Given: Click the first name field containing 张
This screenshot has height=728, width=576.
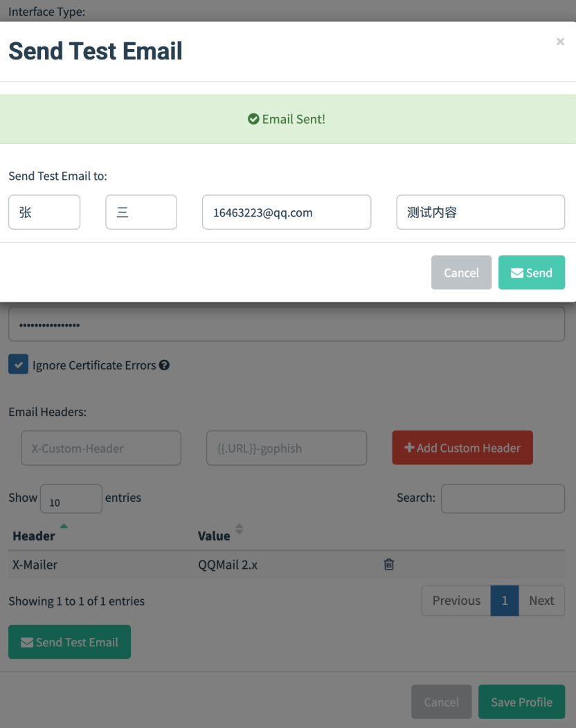Looking at the screenshot, I should [44, 212].
